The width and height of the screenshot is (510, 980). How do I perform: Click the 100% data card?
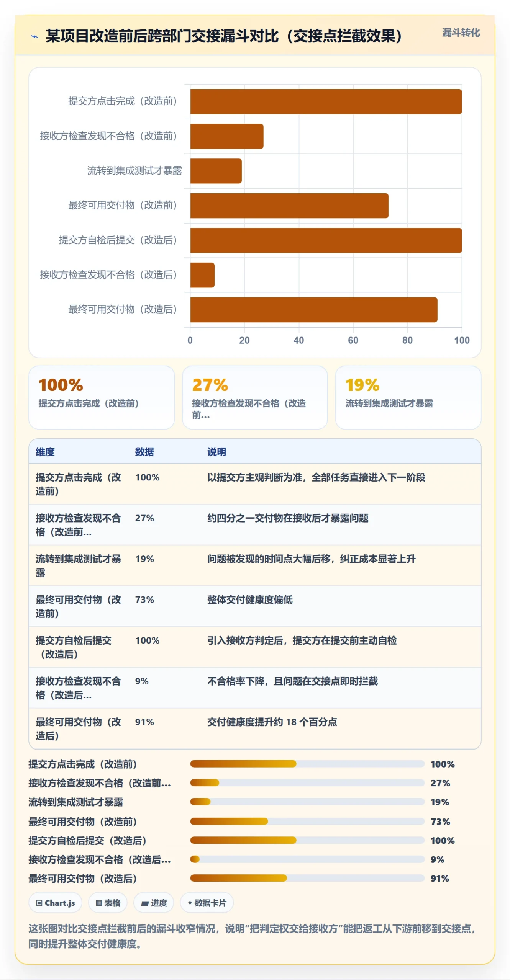click(x=102, y=397)
